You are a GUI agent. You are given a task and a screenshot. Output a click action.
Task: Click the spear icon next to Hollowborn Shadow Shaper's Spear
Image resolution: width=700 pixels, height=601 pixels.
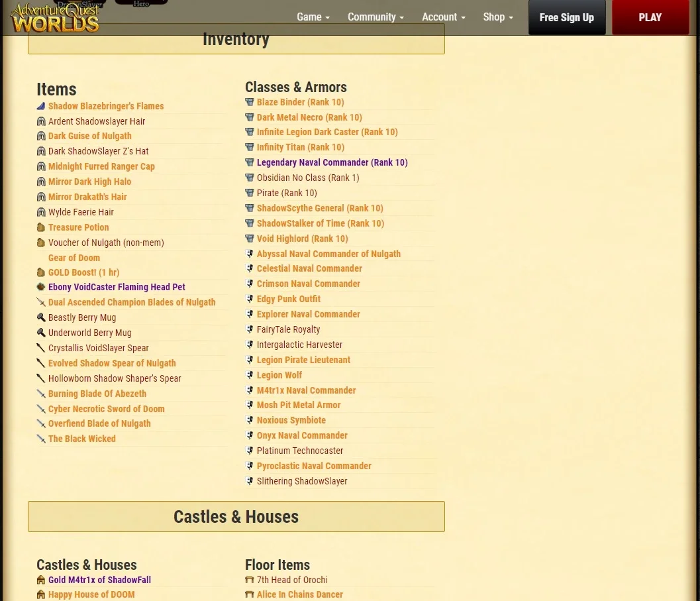coord(40,378)
